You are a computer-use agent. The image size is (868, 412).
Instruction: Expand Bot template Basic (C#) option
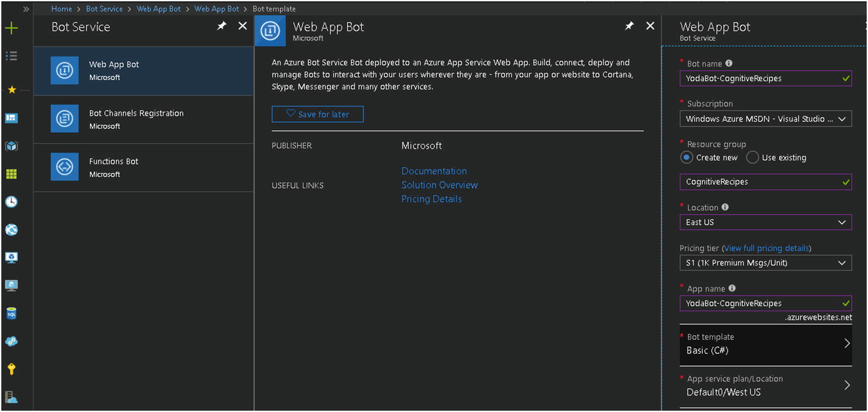click(x=765, y=345)
